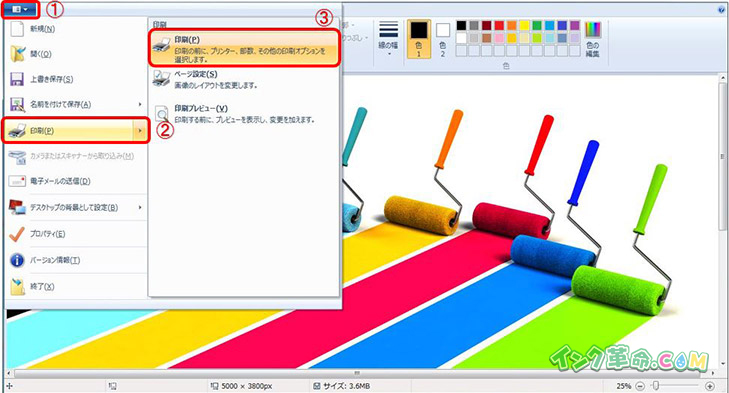Screen dimensions: 729x393
Task: Pick the lavender palette swatch
Action: [575, 38]
